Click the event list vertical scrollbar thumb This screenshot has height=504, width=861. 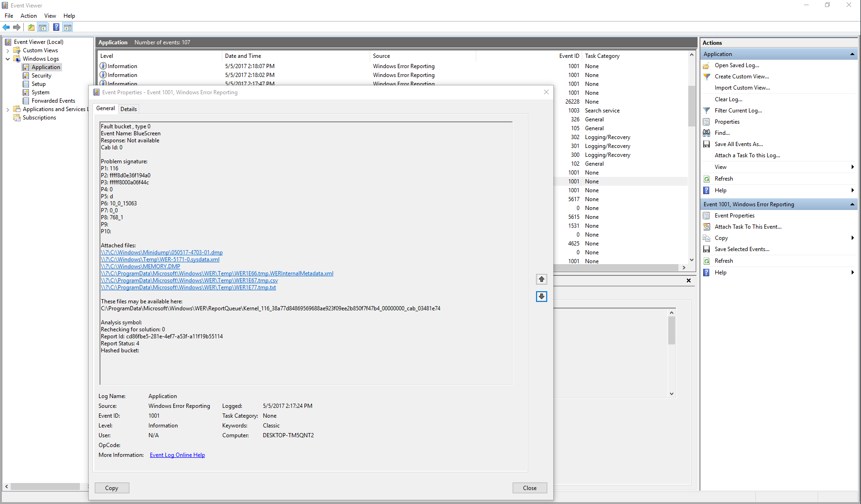[692, 106]
